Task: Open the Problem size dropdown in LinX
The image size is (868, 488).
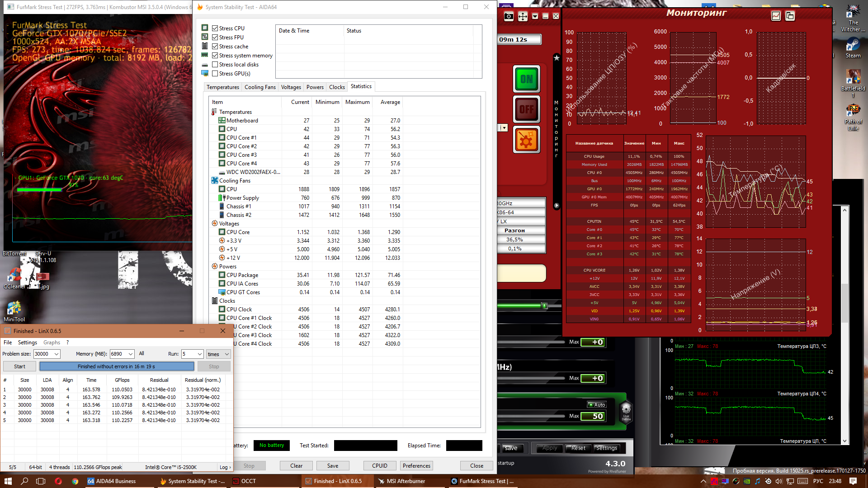Action: (x=57, y=354)
